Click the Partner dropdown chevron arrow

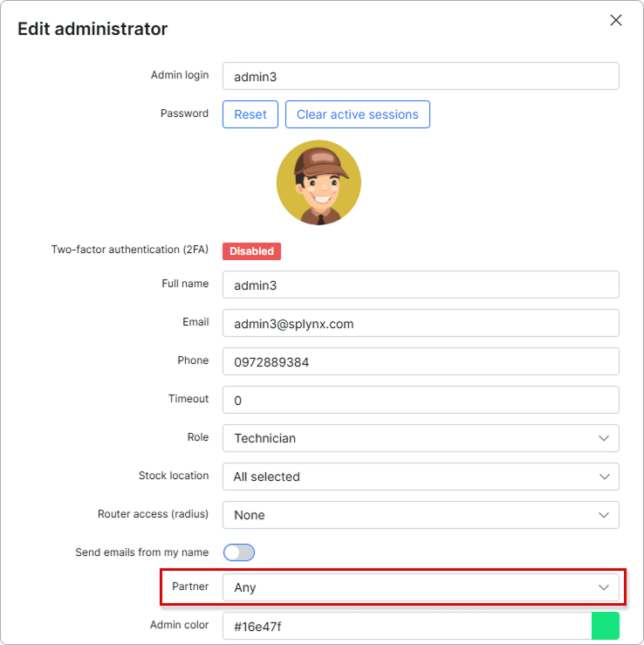604,587
